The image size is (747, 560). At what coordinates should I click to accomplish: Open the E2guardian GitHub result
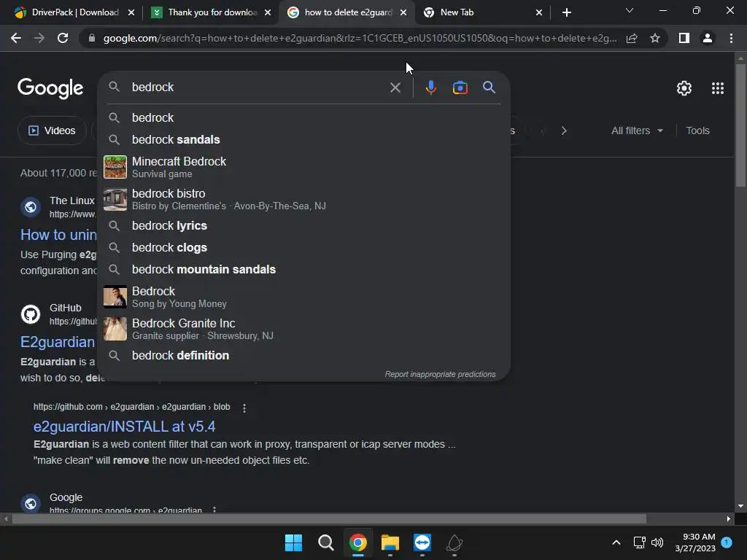pyautogui.click(x=58, y=342)
